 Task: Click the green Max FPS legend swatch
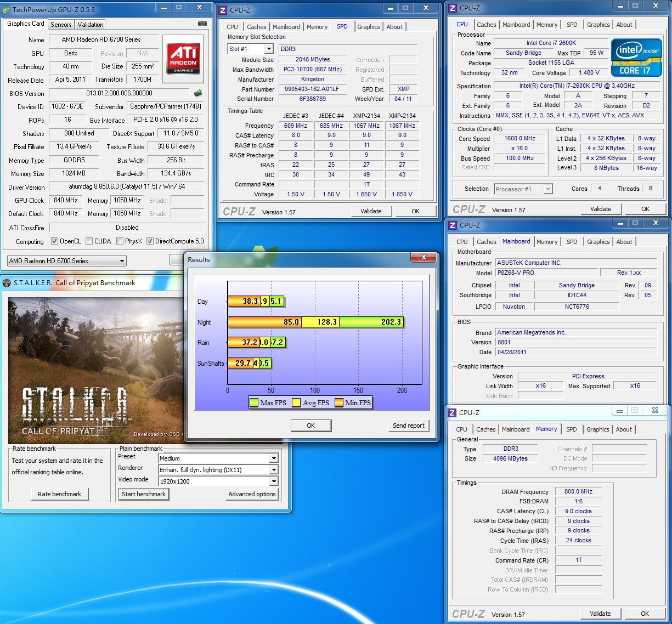[254, 403]
